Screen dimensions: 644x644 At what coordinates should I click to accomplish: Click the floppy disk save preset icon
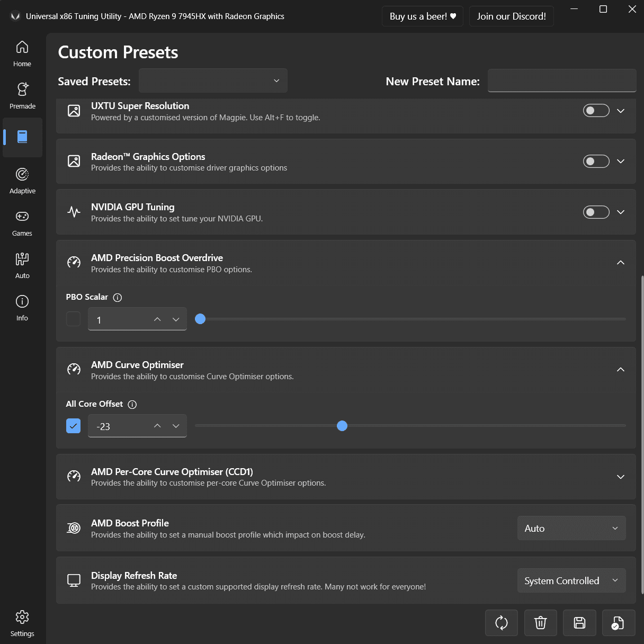click(579, 623)
